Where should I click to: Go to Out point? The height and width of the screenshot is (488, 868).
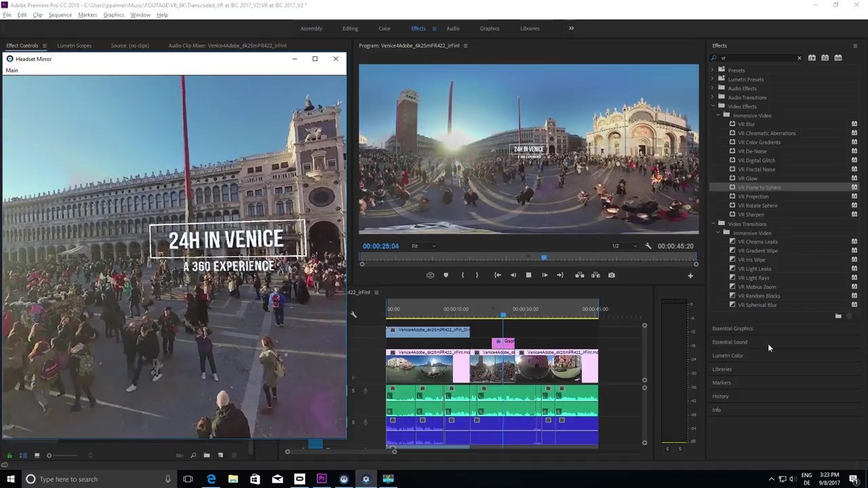tap(560, 275)
